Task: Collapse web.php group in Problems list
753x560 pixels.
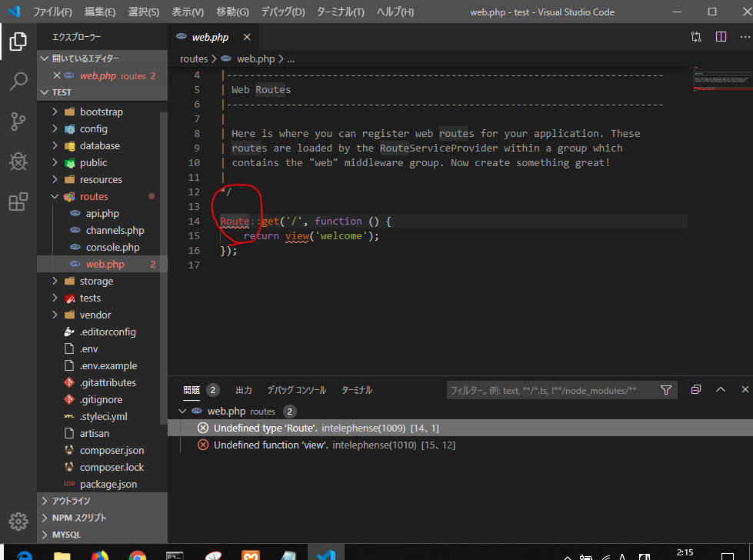Action: pyautogui.click(x=182, y=411)
